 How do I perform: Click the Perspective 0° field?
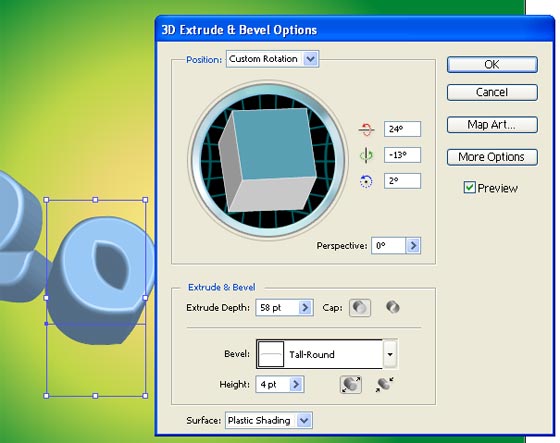[x=389, y=245]
